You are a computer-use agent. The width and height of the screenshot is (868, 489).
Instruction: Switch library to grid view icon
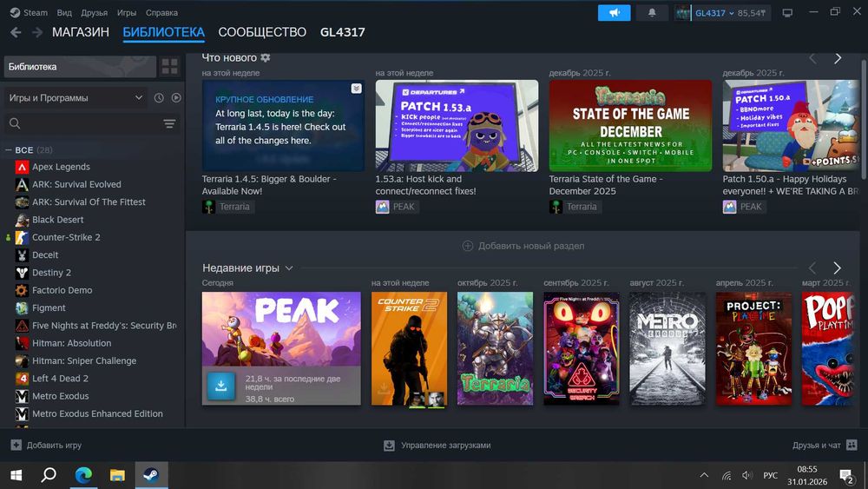169,67
